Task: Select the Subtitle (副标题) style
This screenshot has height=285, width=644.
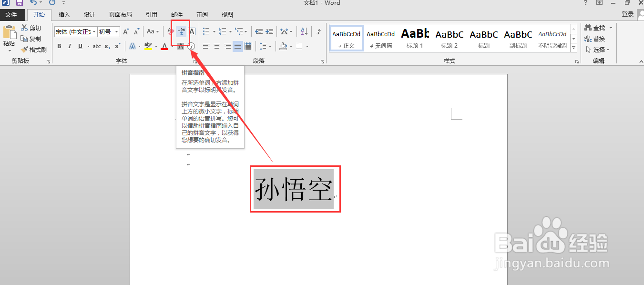Action: [x=518, y=38]
